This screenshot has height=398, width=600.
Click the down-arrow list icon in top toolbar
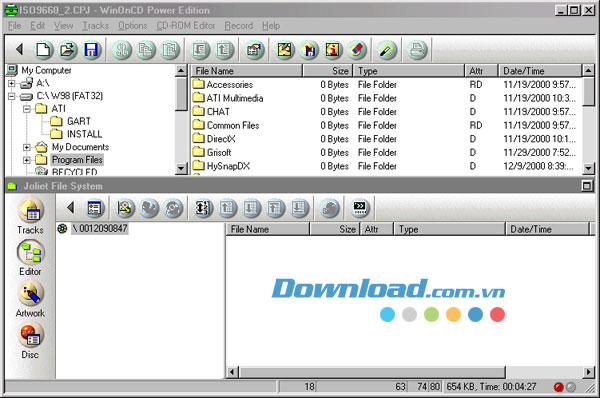(x=200, y=50)
